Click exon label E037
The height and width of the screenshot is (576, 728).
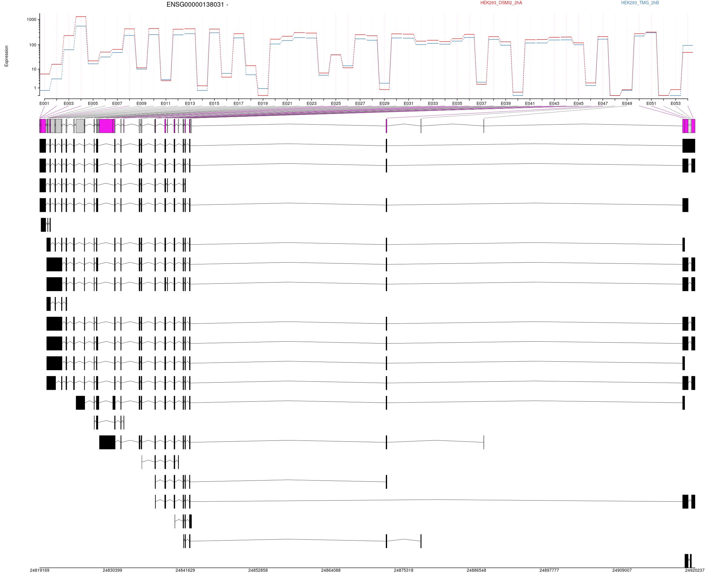[481, 104]
